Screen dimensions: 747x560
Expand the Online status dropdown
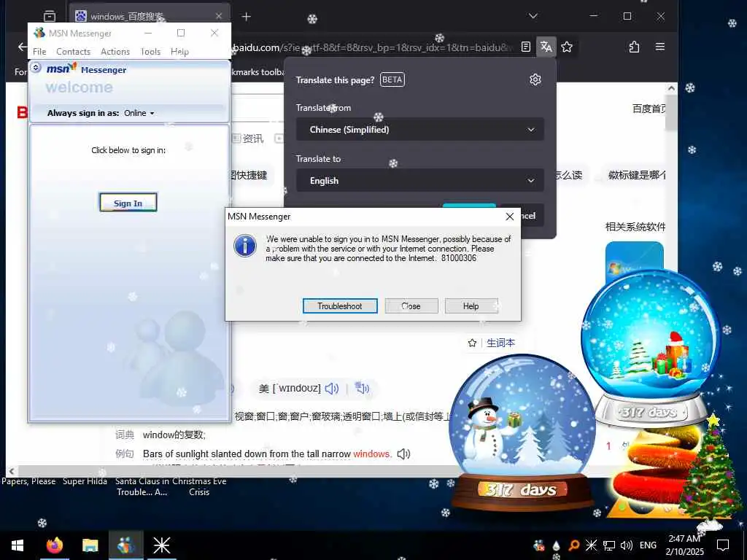(x=139, y=113)
